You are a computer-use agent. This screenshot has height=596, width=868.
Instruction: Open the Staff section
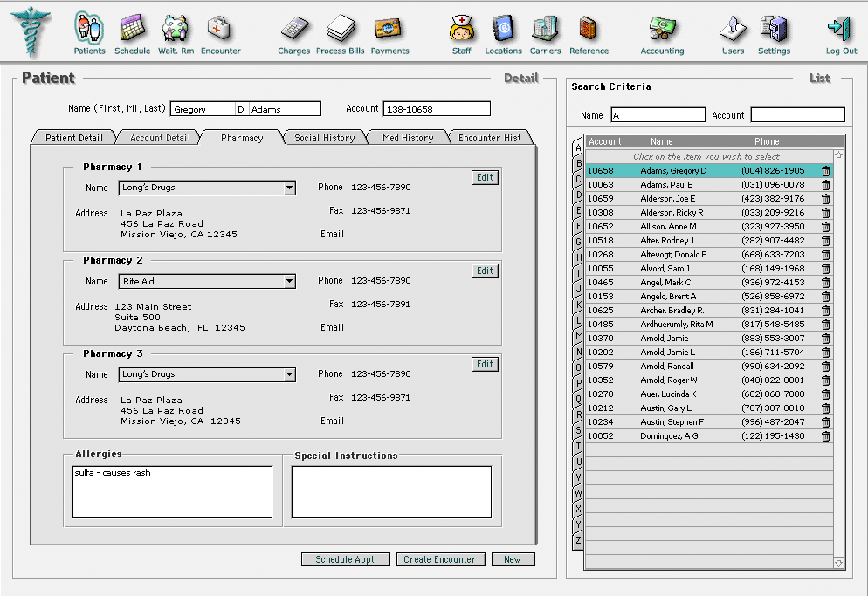pos(462,34)
